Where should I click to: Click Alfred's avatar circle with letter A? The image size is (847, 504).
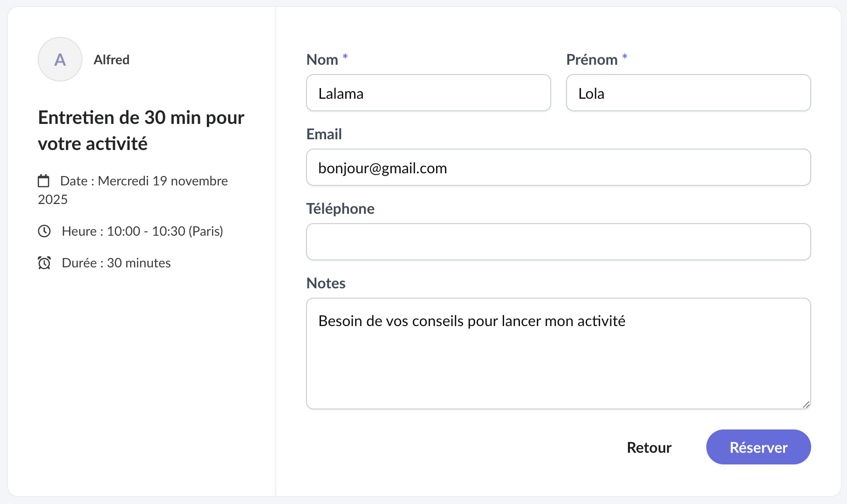point(60,60)
